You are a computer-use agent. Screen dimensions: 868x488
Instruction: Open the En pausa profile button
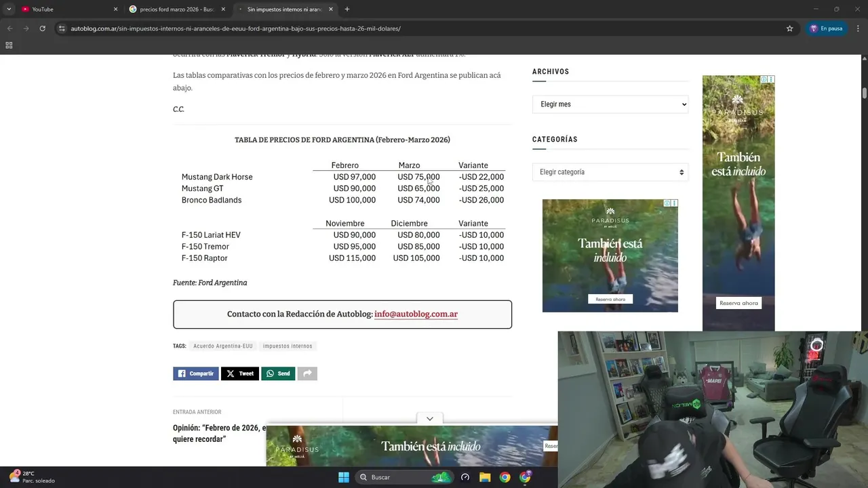tap(826, 28)
